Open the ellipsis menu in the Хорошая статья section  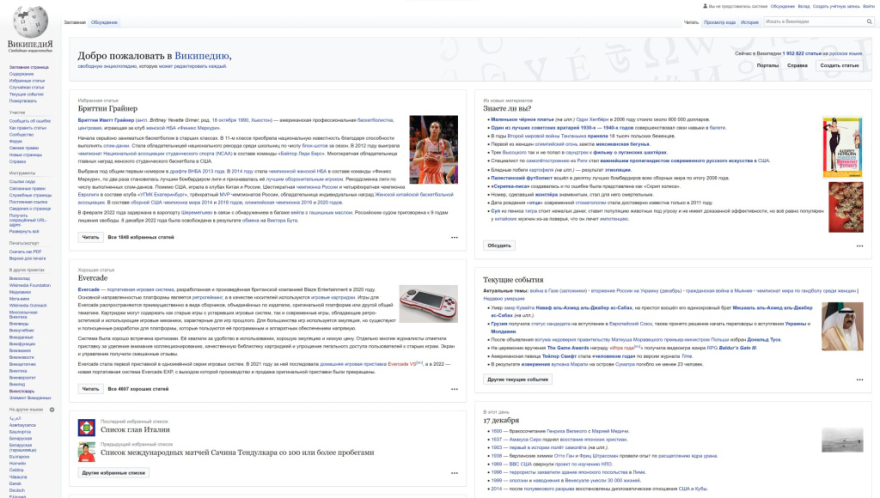tap(454, 387)
